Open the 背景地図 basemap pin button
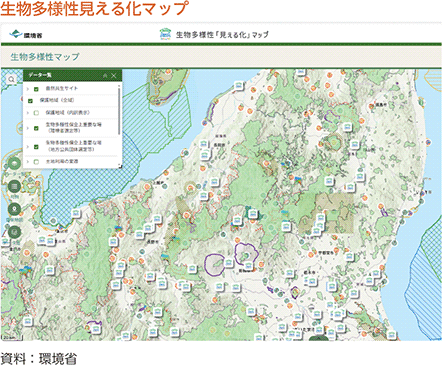 coord(14,209)
